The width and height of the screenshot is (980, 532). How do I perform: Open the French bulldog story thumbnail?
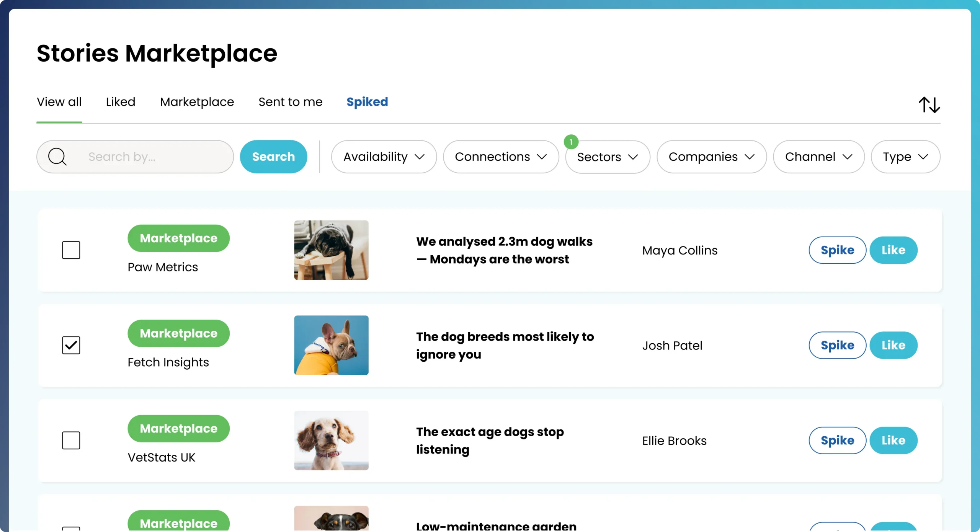click(331, 345)
